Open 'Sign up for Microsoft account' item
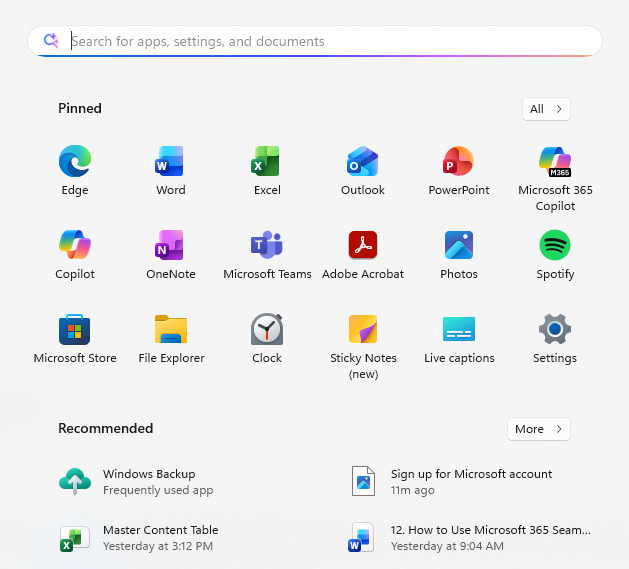This screenshot has height=569, width=629. pos(471,474)
